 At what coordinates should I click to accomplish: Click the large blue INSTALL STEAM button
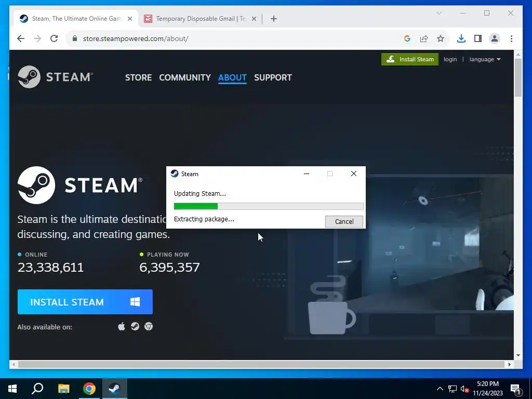85,302
